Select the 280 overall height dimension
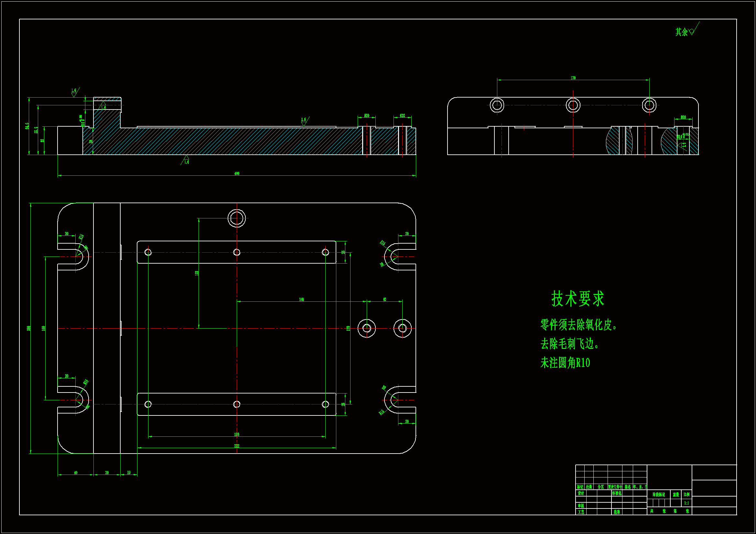 click(29, 328)
